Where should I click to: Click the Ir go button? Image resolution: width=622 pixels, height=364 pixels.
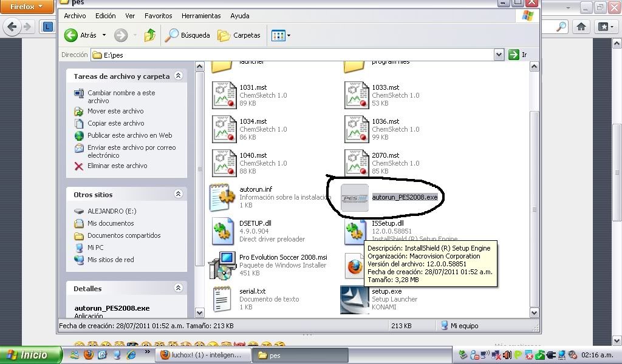(x=518, y=55)
